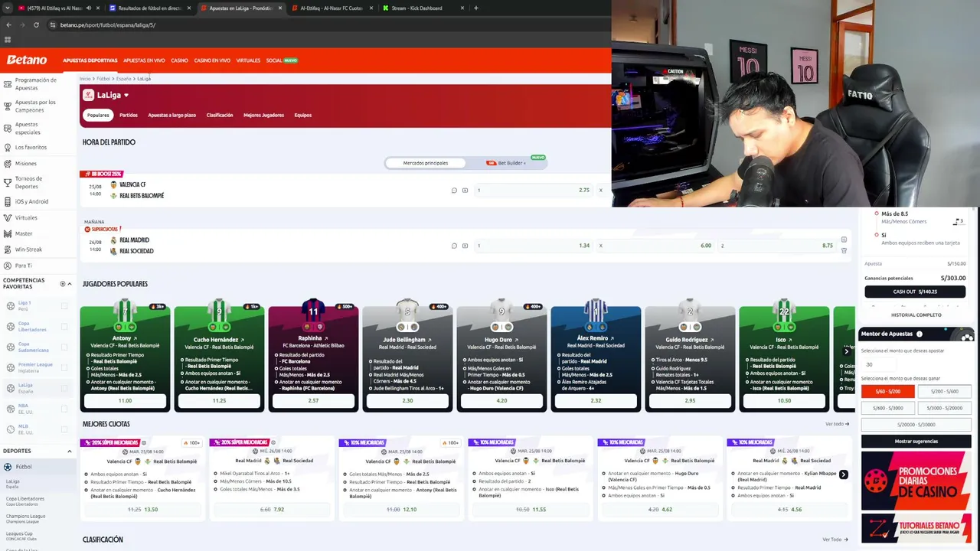980x551 pixels.
Task: Collapse the Deportes section
Action: pos(70,452)
